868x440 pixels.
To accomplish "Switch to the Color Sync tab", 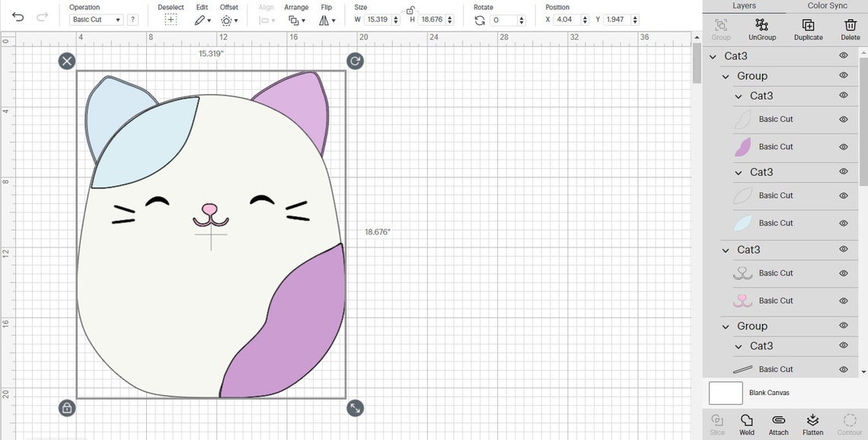I will [827, 6].
